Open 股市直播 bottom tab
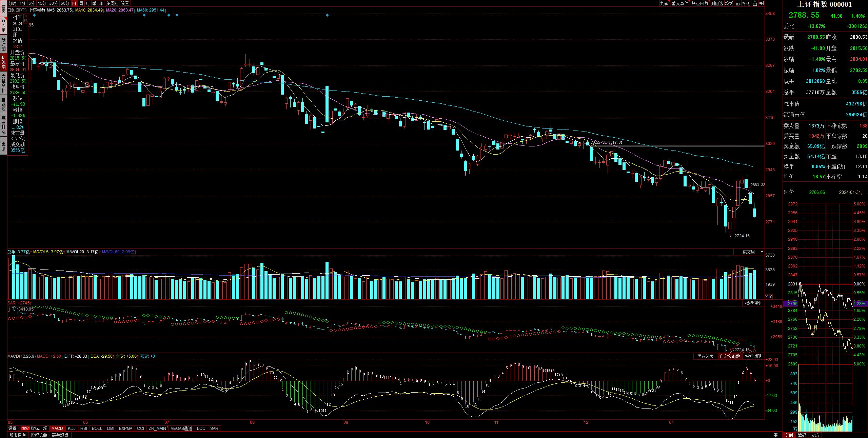This screenshot has width=868, height=438. [18, 435]
